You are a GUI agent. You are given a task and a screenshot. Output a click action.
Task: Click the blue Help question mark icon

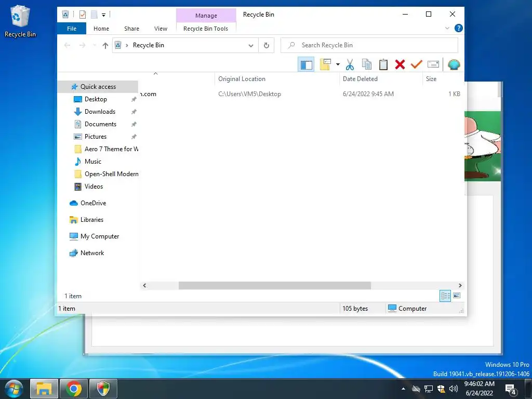coord(458,28)
